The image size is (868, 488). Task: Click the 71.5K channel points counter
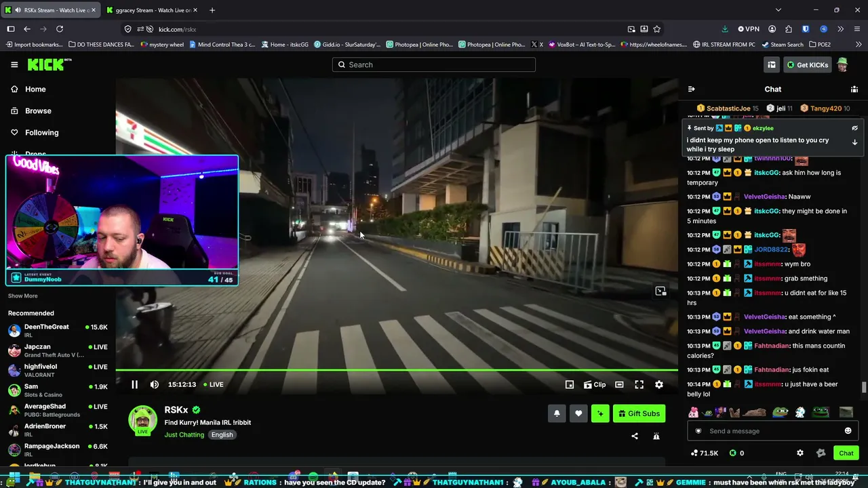(x=705, y=453)
